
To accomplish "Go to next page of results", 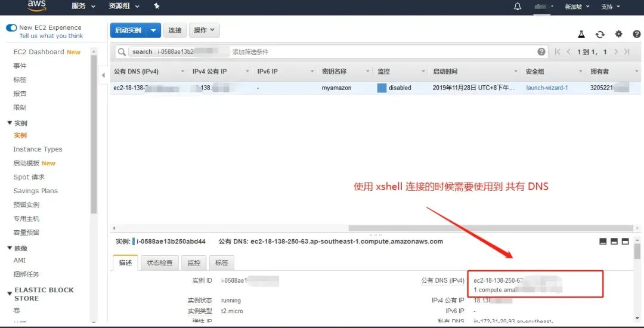I will pos(616,52).
